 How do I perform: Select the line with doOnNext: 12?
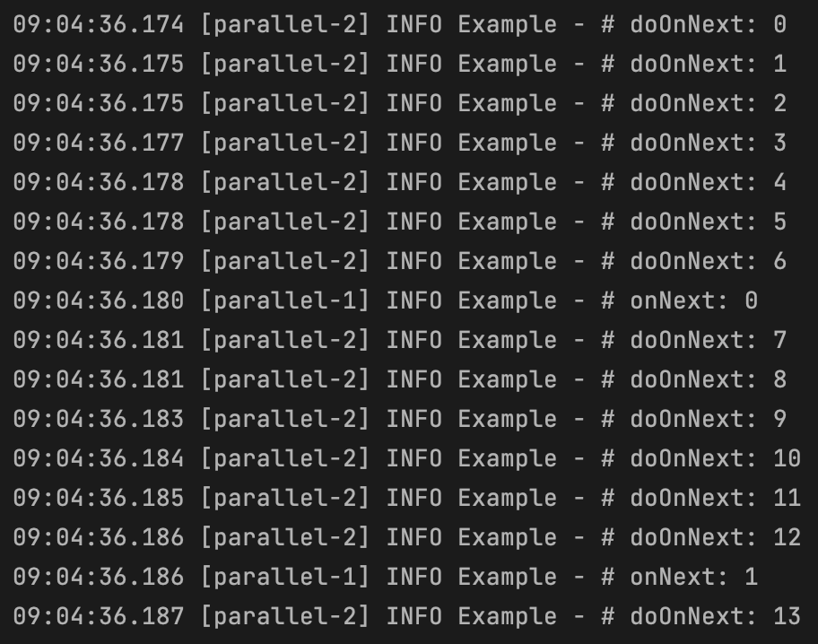click(407, 537)
